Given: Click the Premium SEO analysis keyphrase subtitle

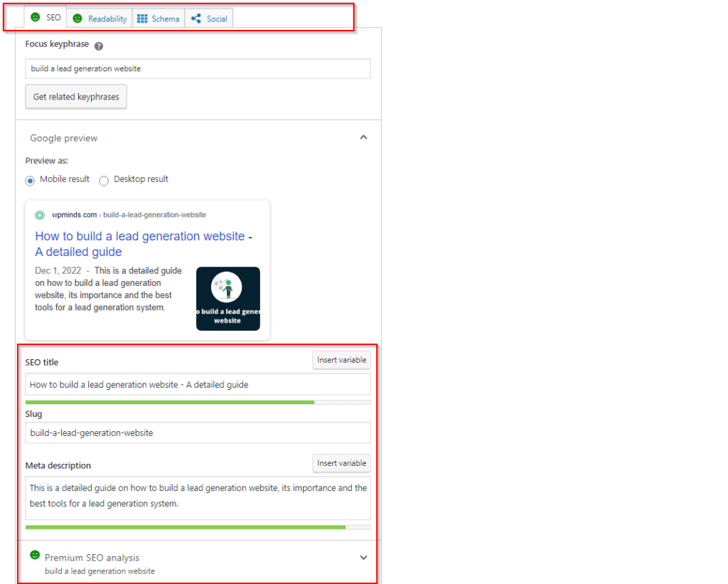Looking at the screenshot, I should pyautogui.click(x=100, y=571).
